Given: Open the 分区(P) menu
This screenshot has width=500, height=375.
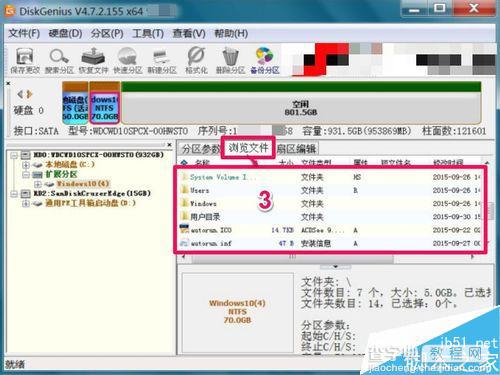Looking at the screenshot, I should click(107, 33).
